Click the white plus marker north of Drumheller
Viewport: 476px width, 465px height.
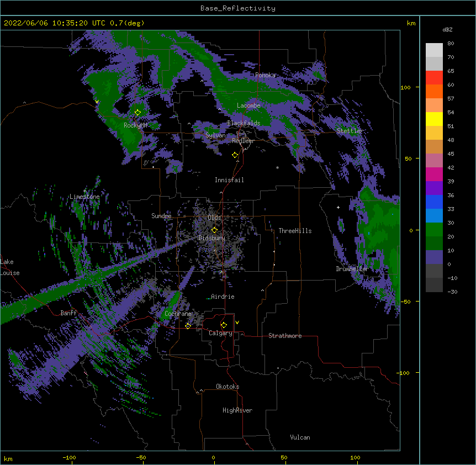pos(338,207)
